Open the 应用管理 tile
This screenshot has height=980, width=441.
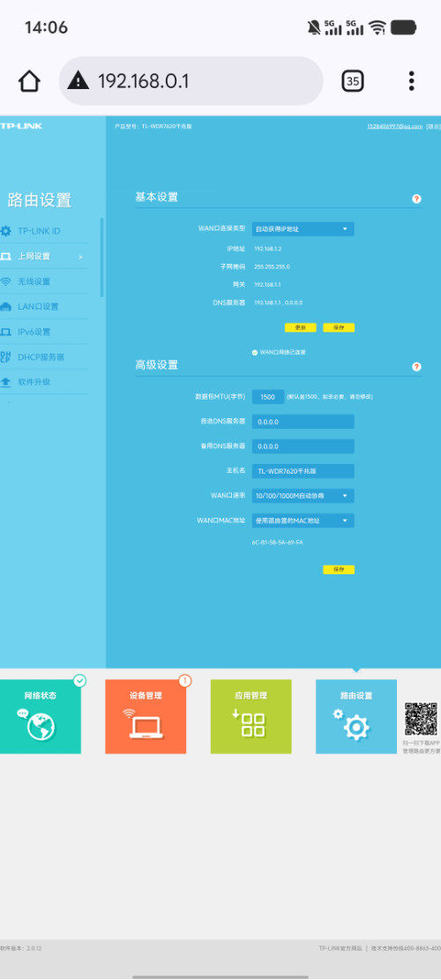click(x=251, y=716)
